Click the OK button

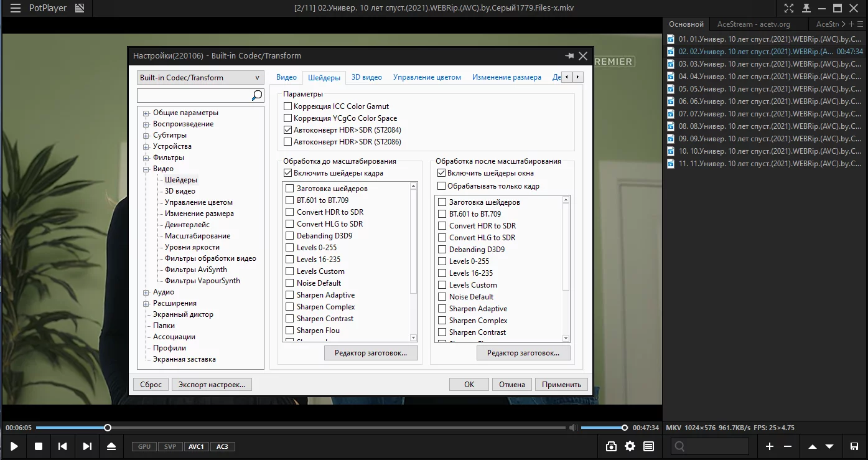(469, 385)
